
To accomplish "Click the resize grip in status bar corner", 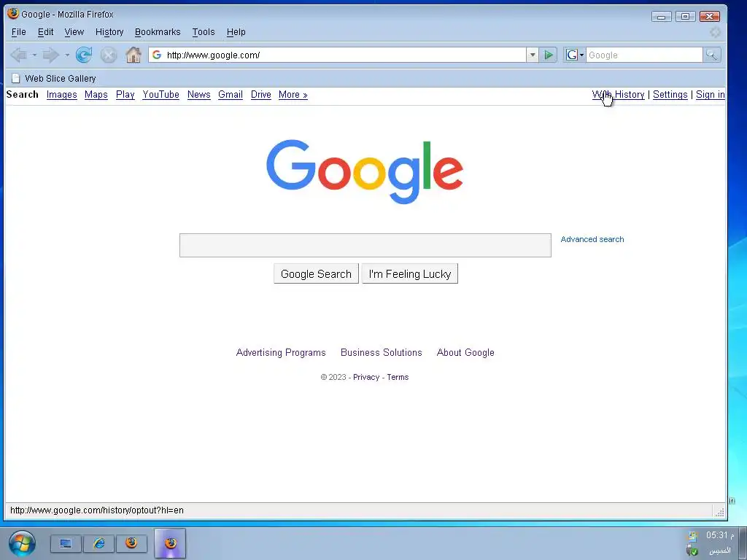I will pos(720,513).
